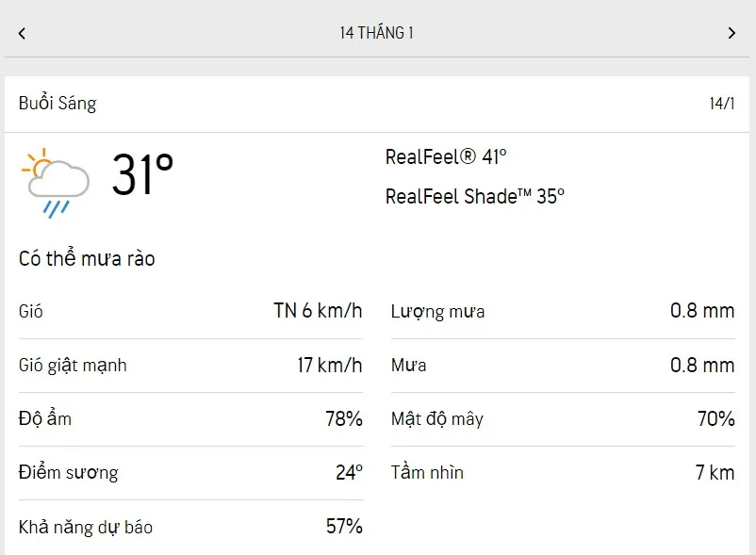Select the Độ ẩm humidity row
756x555 pixels.
click(189, 418)
